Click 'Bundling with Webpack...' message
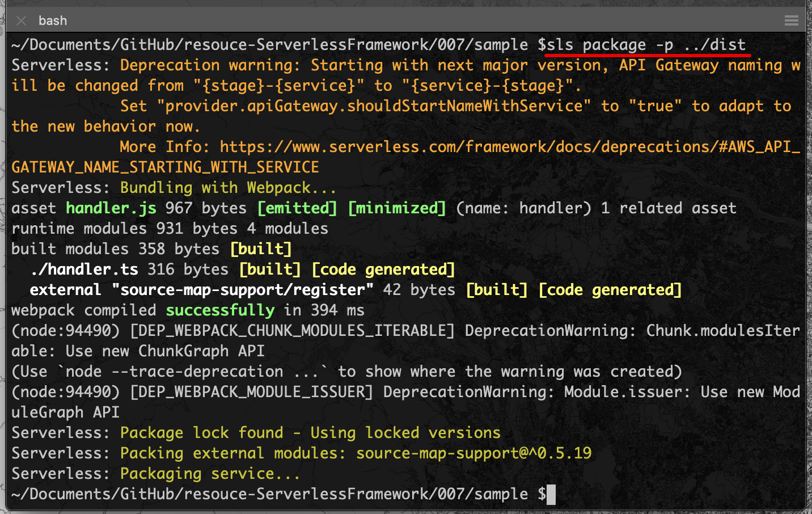Image resolution: width=812 pixels, height=514 pixels. 228,188
